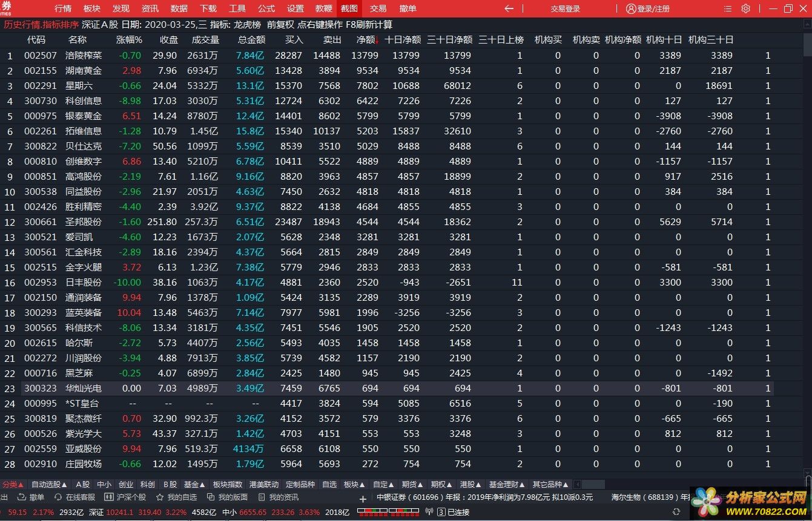
Task: Click the back arrow in title bar
Action: click(x=509, y=8)
